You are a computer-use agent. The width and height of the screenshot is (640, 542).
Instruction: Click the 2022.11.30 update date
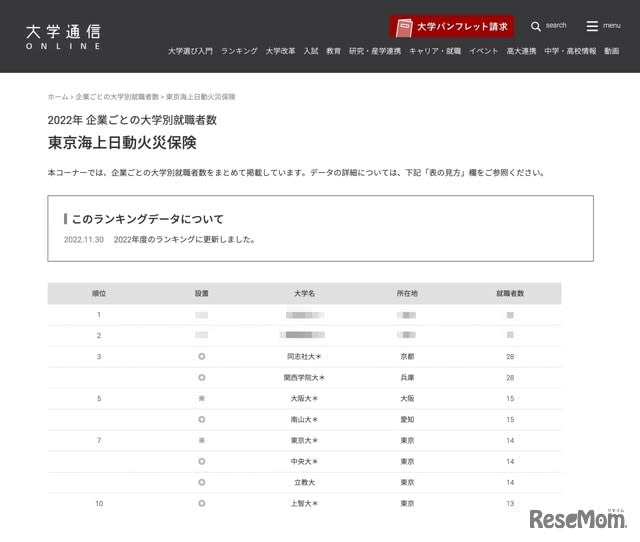click(84, 240)
